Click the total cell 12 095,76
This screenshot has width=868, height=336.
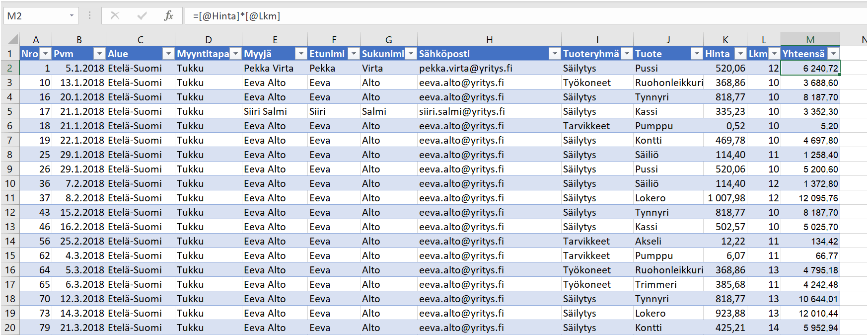pos(810,198)
